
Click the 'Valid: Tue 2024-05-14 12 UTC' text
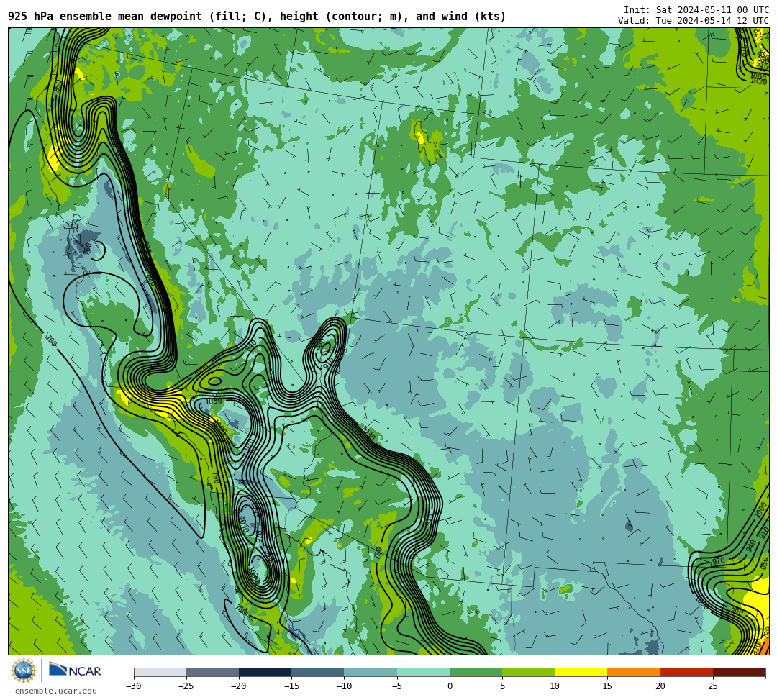click(x=694, y=21)
